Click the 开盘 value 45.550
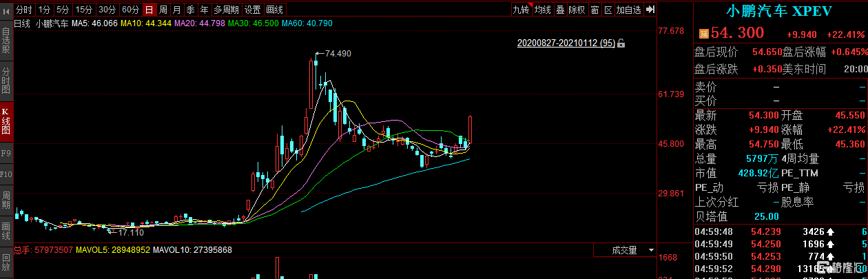The image size is (868, 279). point(851,115)
